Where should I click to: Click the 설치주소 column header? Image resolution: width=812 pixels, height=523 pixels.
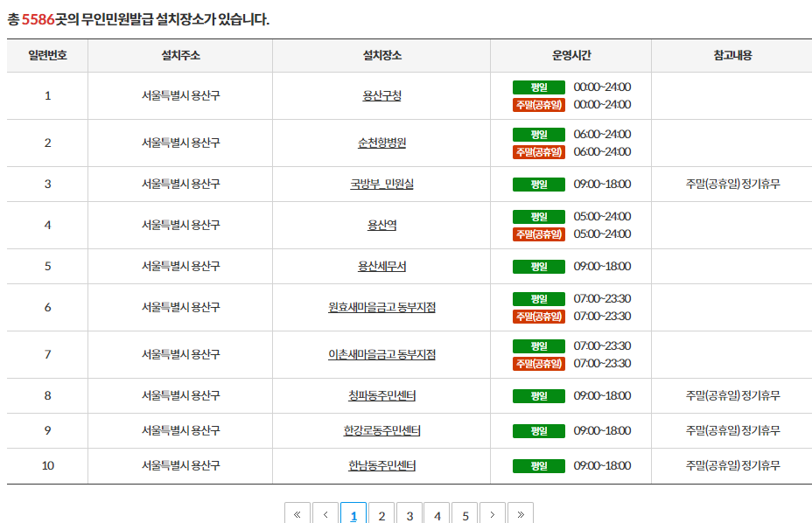tap(180, 55)
